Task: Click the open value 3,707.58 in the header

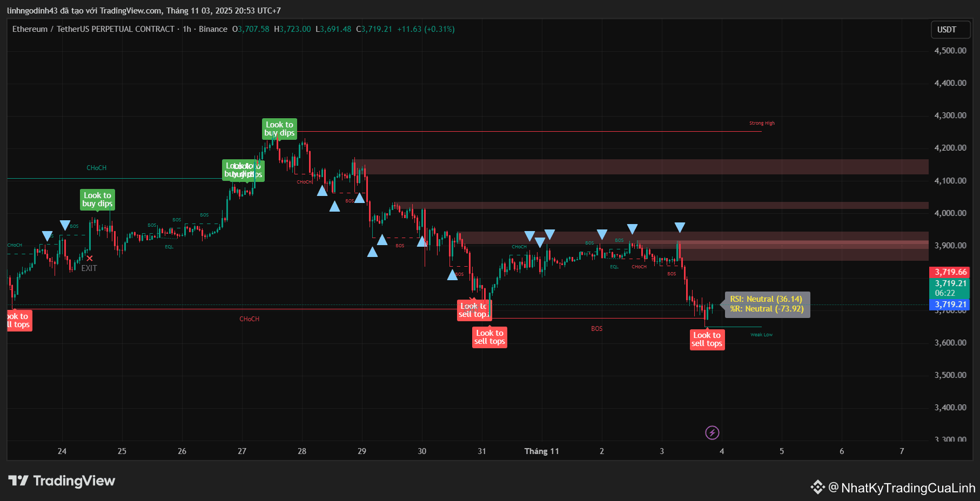Action: 253,29
